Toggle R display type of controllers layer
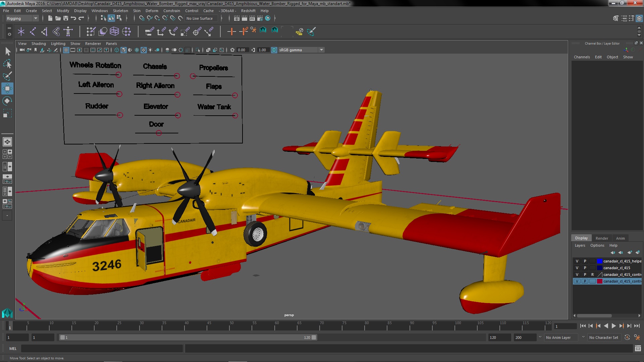644x362 pixels. point(593,275)
